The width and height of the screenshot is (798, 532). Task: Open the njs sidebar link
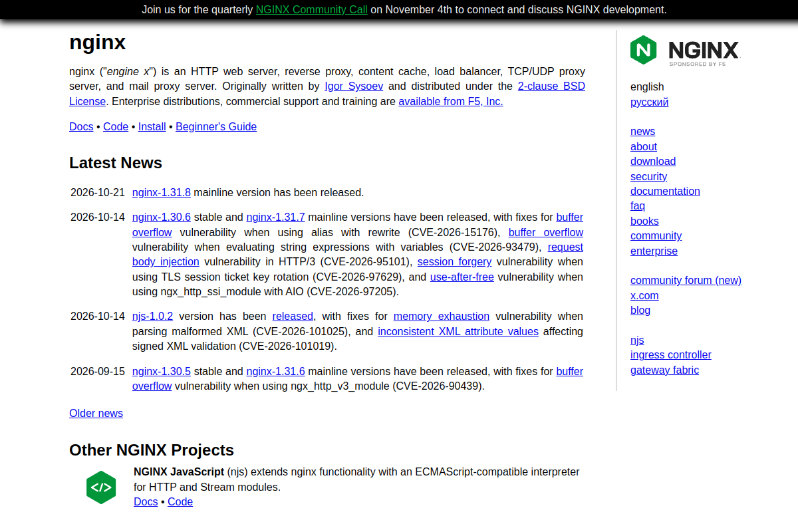point(637,340)
